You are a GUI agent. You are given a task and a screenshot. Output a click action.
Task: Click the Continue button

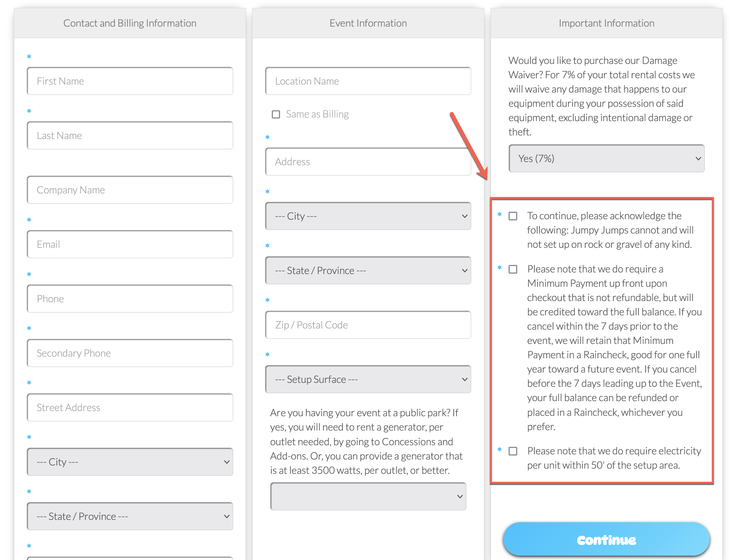(606, 540)
